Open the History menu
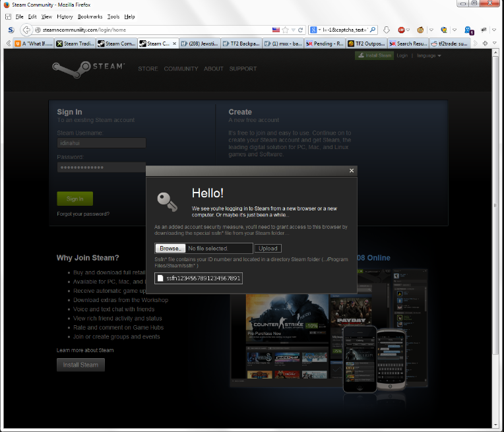Image resolution: width=504 pixels, height=432 pixels. tap(65, 16)
